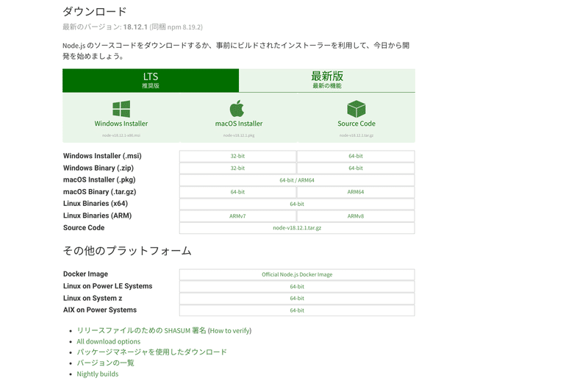The image size is (588, 381).
Task: Click the node-v18.12.1.tar.gz caption under Source Code
Action: pos(356,135)
